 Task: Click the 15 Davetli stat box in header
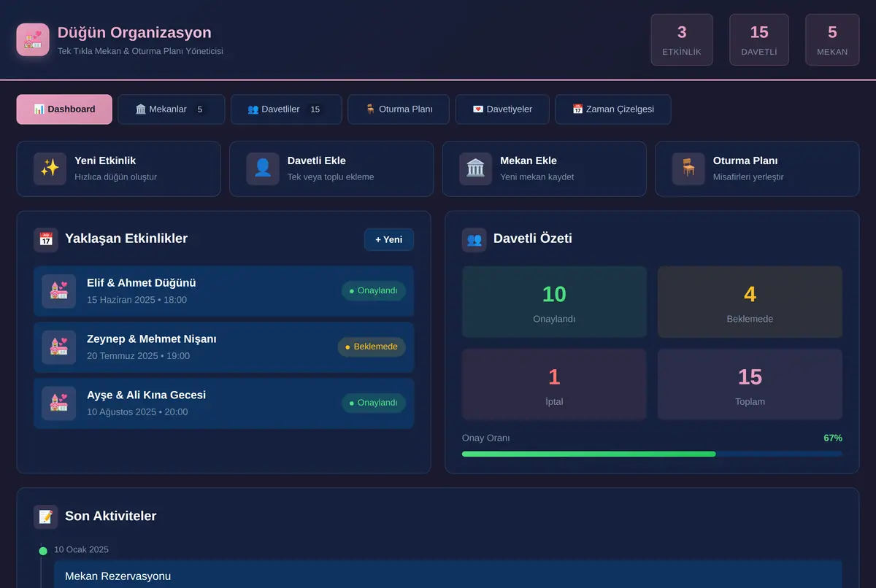759,39
